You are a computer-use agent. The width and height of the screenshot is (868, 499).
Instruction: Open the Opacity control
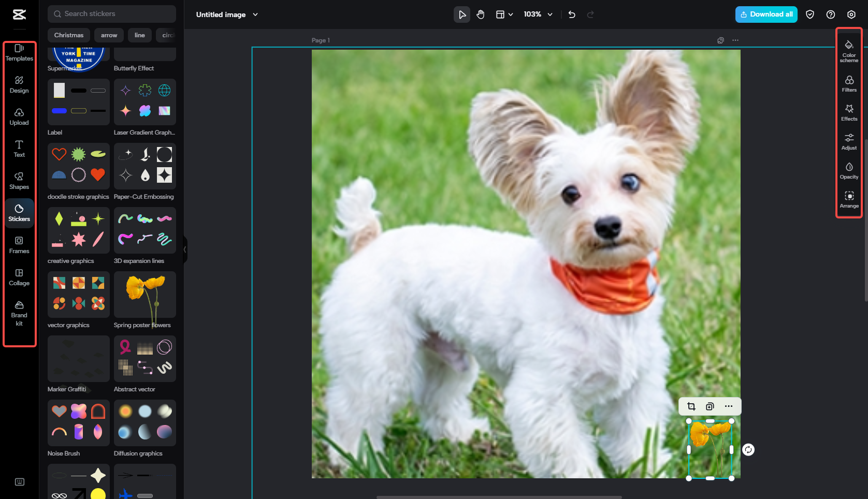tap(849, 170)
